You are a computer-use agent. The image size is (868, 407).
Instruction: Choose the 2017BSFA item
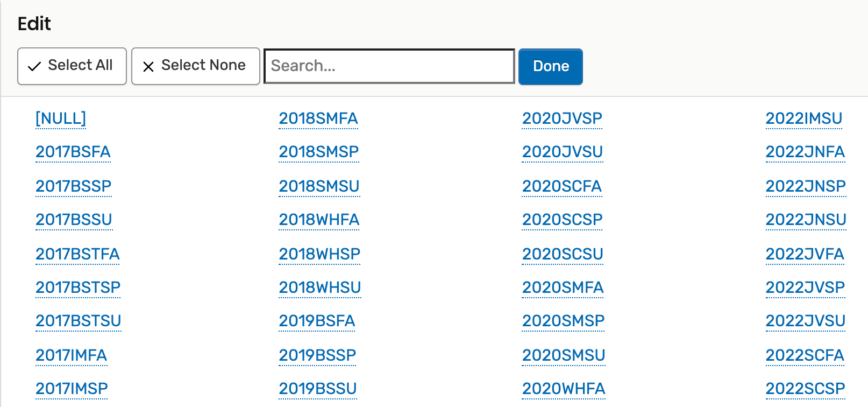pyautogui.click(x=73, y=152)
